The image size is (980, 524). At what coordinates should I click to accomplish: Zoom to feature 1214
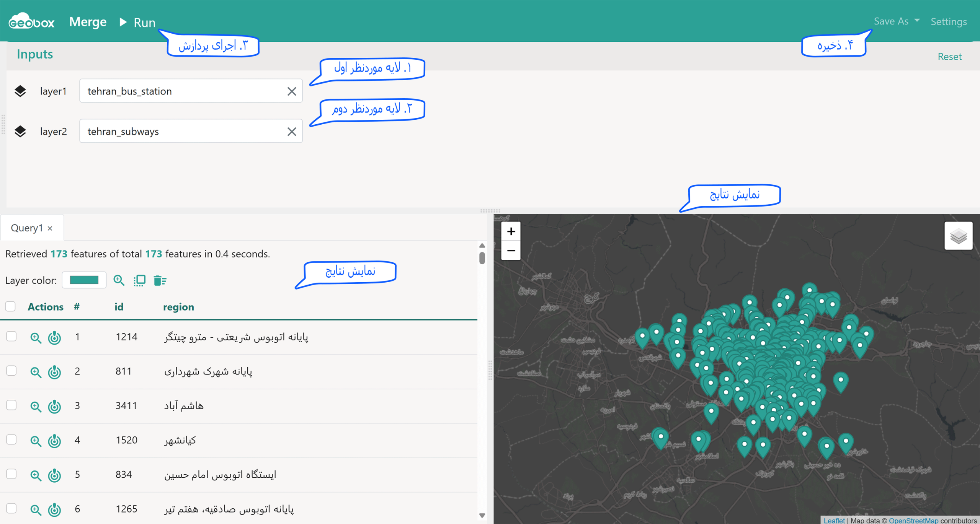(36, 338)
